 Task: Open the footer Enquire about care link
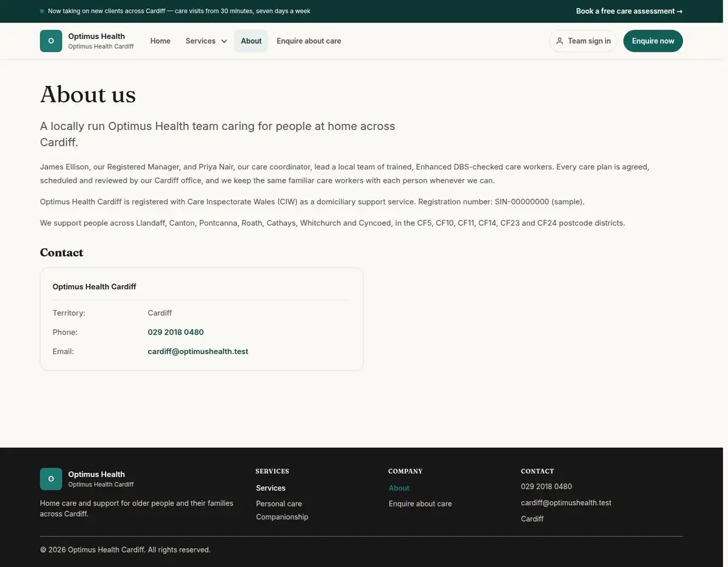(x=420, y=504)
